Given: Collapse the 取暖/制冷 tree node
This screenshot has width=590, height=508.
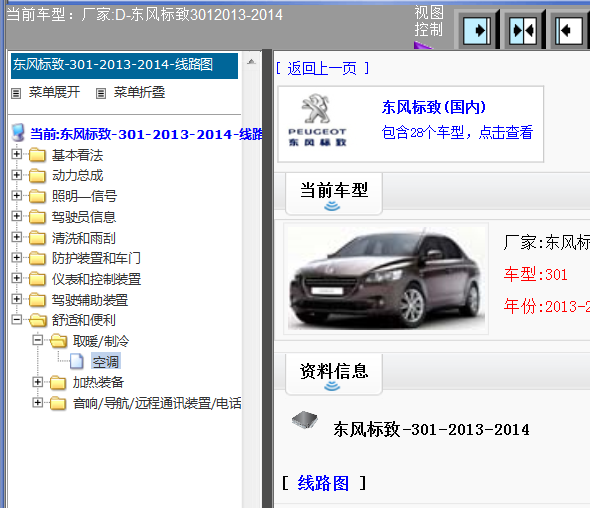Looking at the screenshot, I should (37, 340).
